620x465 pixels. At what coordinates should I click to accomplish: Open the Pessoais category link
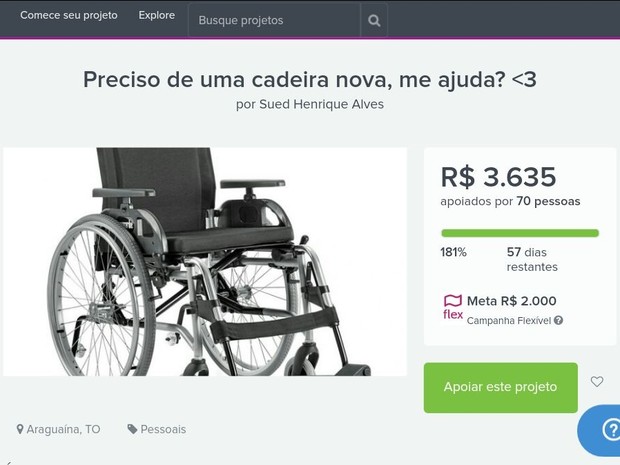tap(163, 429)
